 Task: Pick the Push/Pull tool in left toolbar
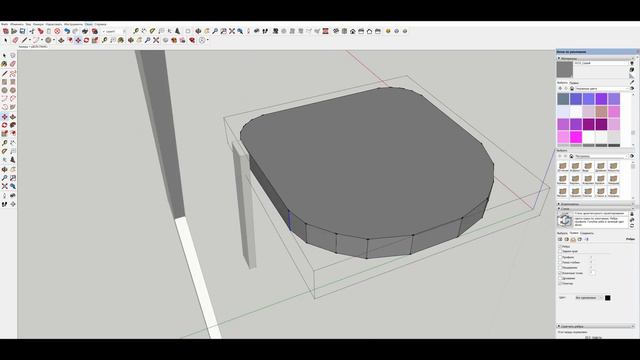point(13,117)
